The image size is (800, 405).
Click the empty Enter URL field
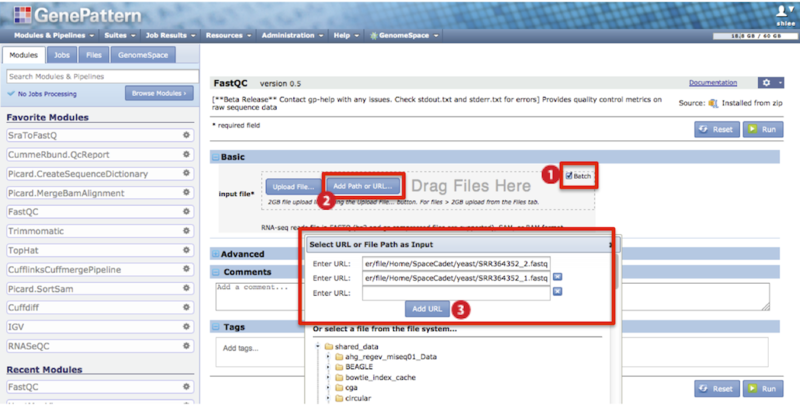(456, 293)
